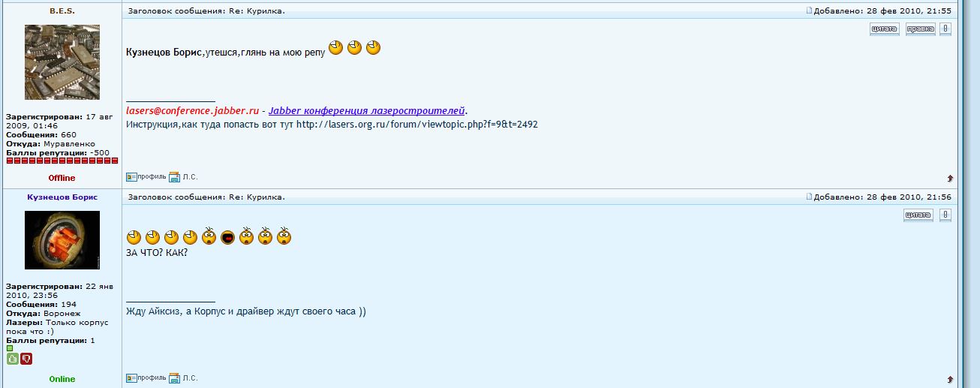Screen dimensions: 980x388
Task: Click post icon next to 21:55 date
Action: tap(810, 11)
